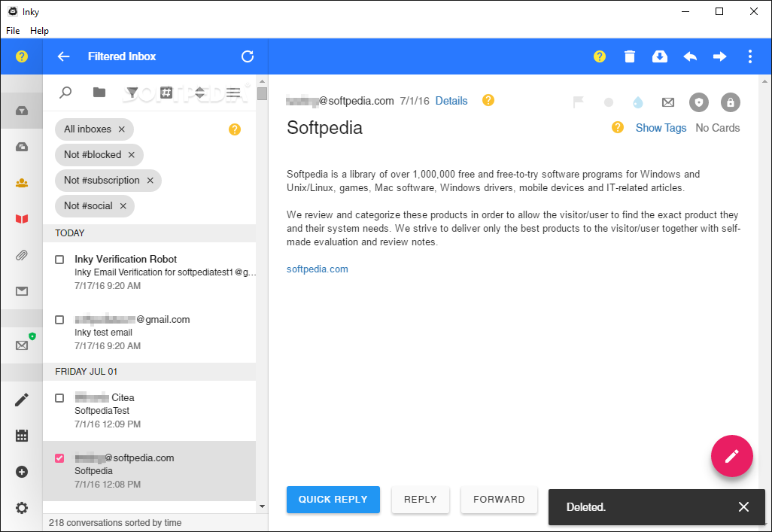Image resolution: width=772 pixels, height=532 pixels.
Task: Click the REPLY button
Action: coord(421,500)
